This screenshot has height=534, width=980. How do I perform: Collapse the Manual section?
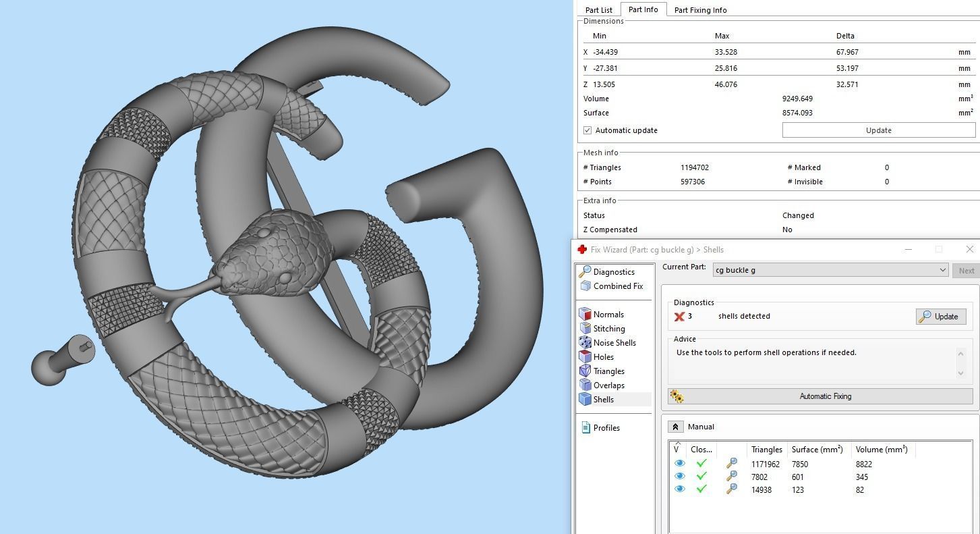tap(675, 427)
